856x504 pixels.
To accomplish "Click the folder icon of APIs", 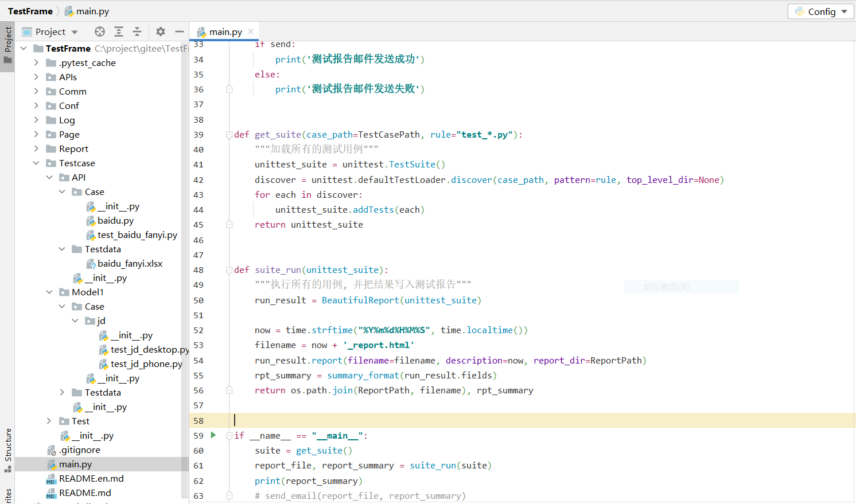I will (51, 77).
